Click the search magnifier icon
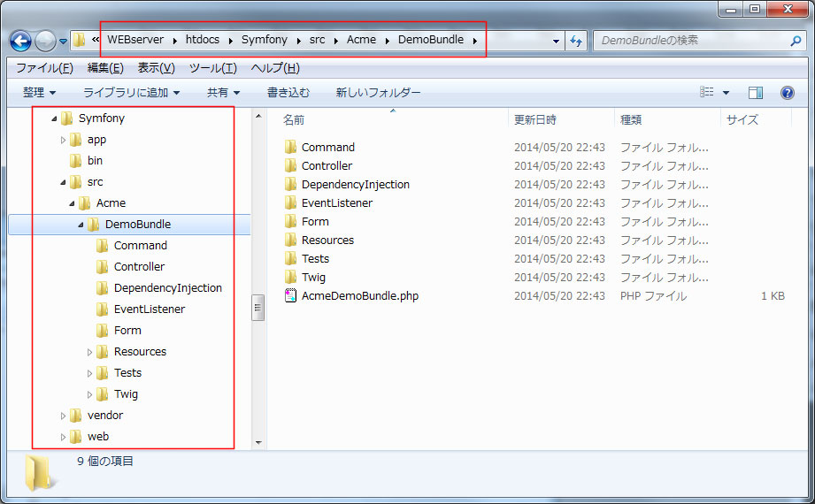Screen dimensions: 815x504 [796, 41]
